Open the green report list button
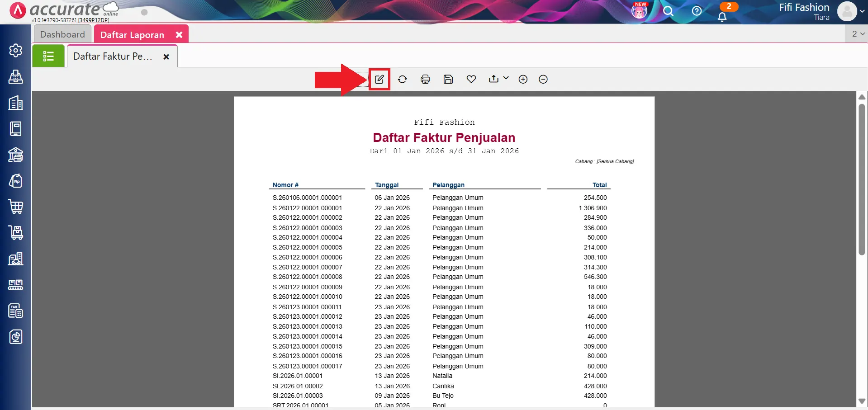The image size is (868, 410). point(48,57)
